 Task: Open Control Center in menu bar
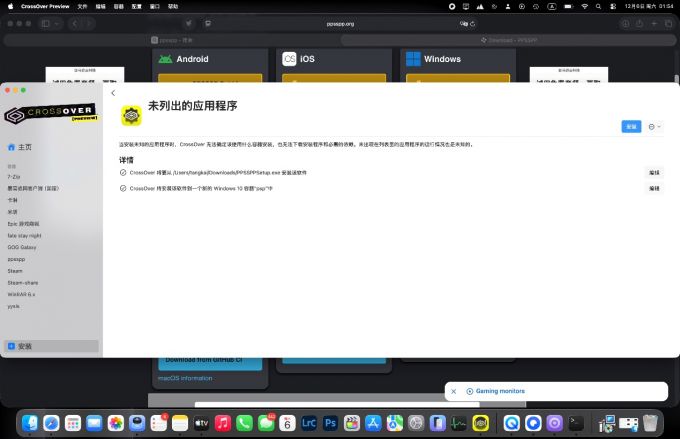613,7
